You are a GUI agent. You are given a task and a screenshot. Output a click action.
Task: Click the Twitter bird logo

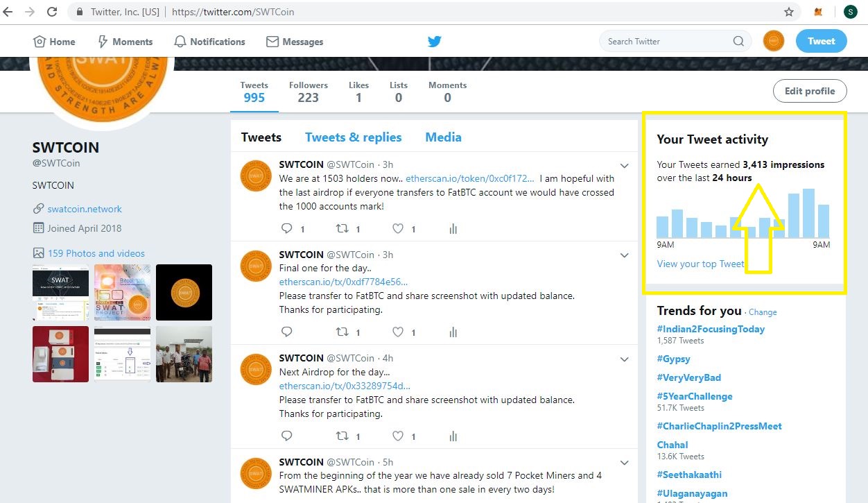pos(435,42)
